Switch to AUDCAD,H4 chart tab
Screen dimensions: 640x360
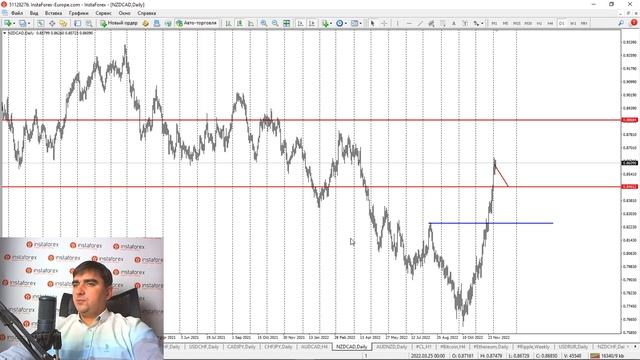click(x=314, y=347)
